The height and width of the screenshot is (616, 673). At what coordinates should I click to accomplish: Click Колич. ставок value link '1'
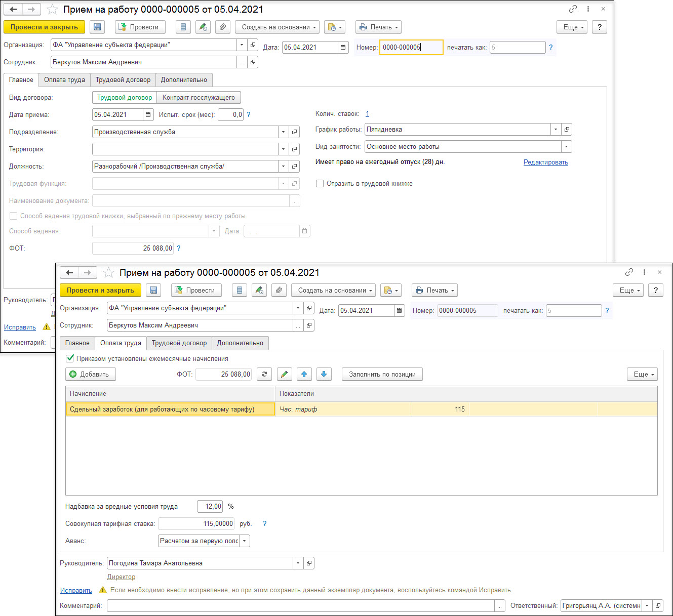[367, 113]
